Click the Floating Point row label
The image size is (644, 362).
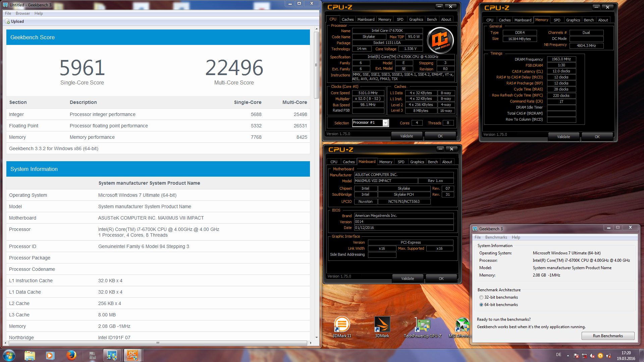coord(23,126)
